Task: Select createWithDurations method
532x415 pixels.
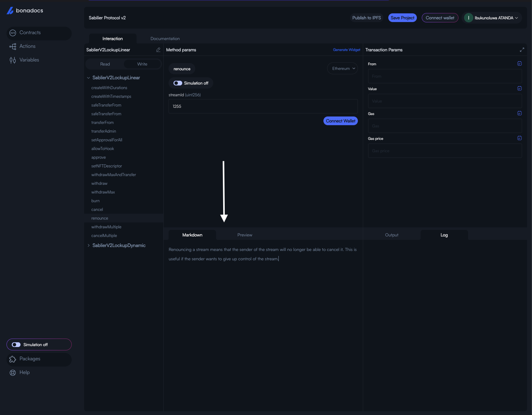Action: point(109,88)
